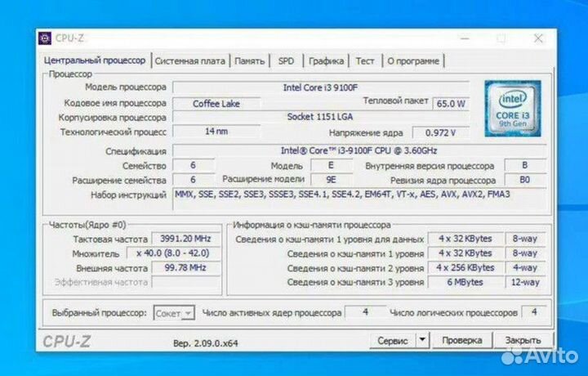Click the Расширение модели value 9E

pos(331,180)
